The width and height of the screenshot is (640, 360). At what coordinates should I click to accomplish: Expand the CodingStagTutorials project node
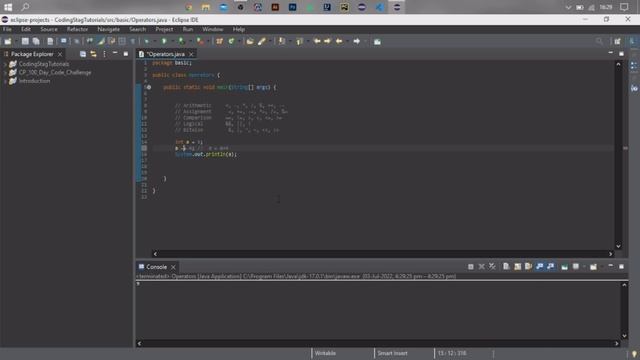tap(5, 64)
